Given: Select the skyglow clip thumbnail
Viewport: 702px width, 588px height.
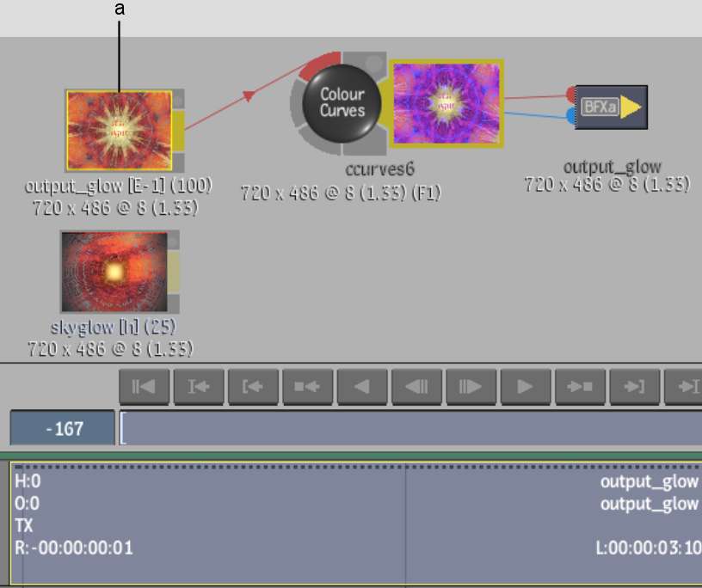Looking at the screenshot, I should tap(114, 272).
